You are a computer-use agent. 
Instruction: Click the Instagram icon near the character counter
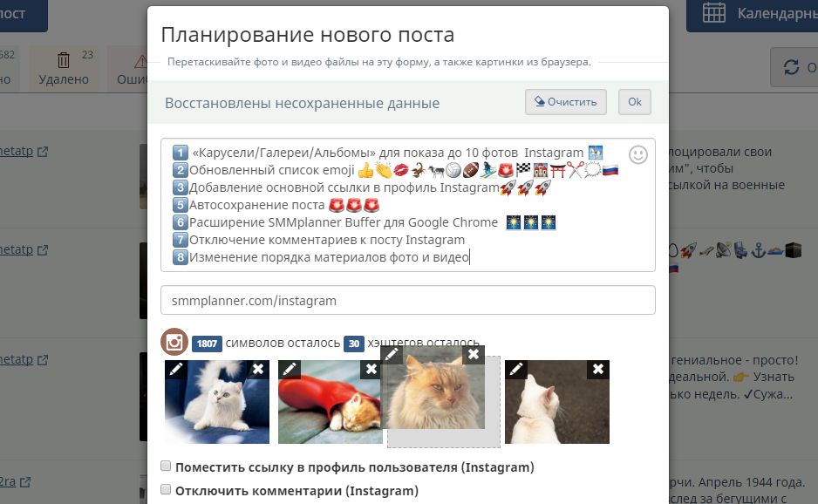coord(173,343)
